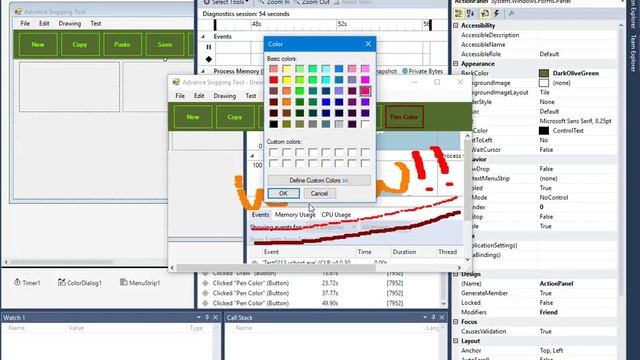Click the BackColor DarkOliveGreen swatch
This screenshot has height=360, width=640.
(x=544, y=73)
